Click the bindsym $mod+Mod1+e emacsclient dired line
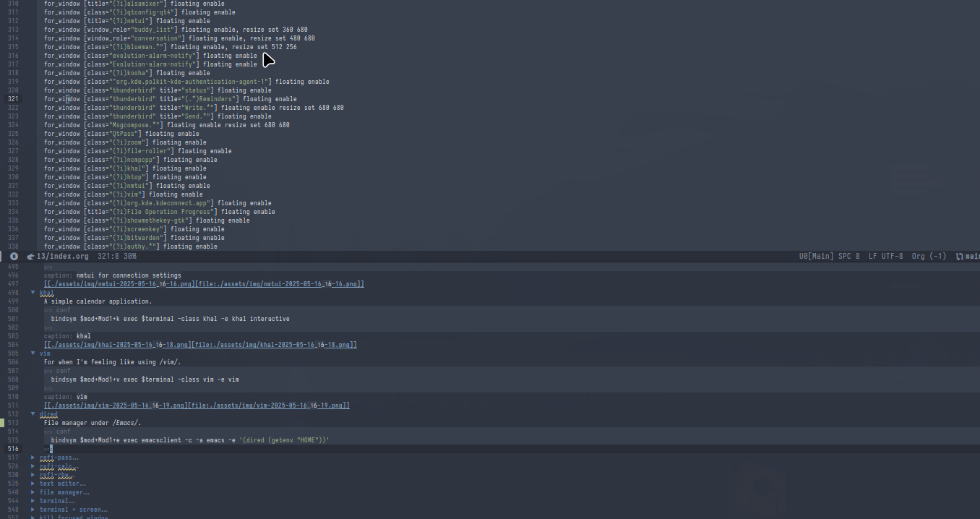The image size is (980, 519). tap(190, 440)
